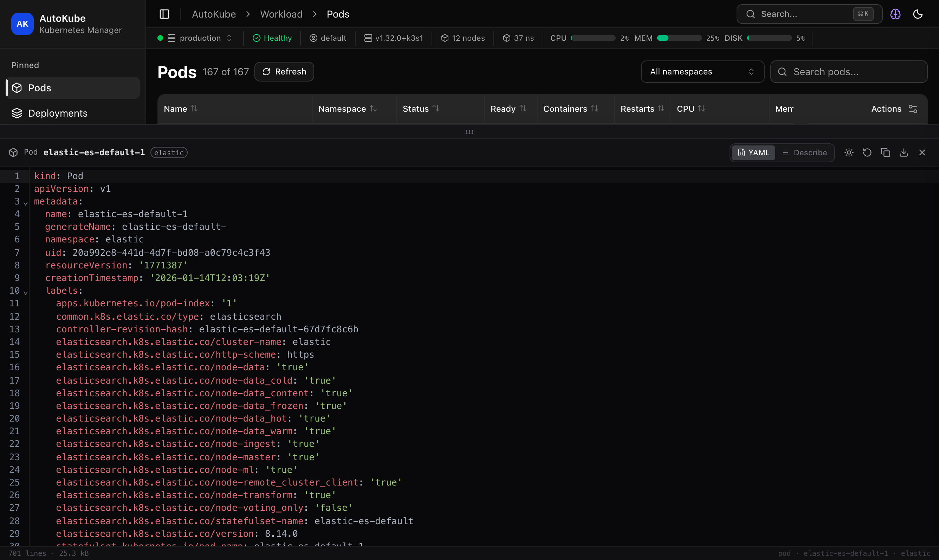Image resolution: width=939 pixels, height=560 pixels.
Task: Toggle editor theme sun icon
Action: (849, 152)
